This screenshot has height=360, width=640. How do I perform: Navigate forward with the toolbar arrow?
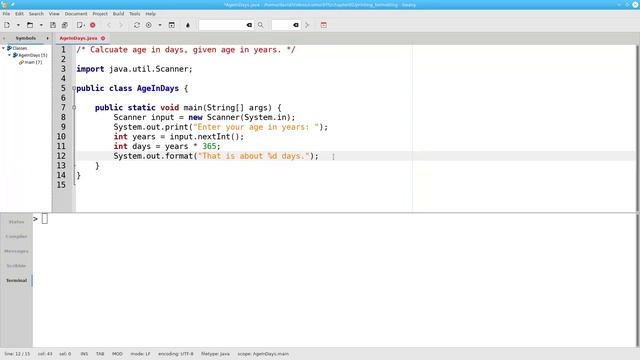[x=121, y=25]
